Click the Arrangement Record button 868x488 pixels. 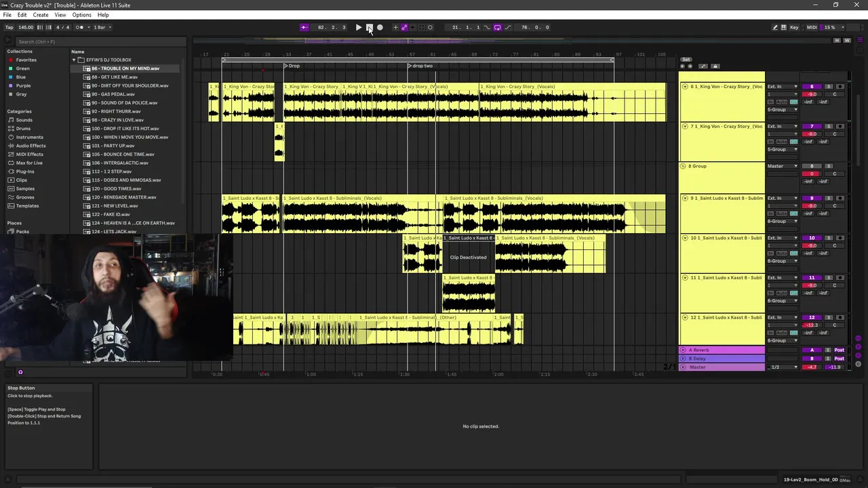380,27
